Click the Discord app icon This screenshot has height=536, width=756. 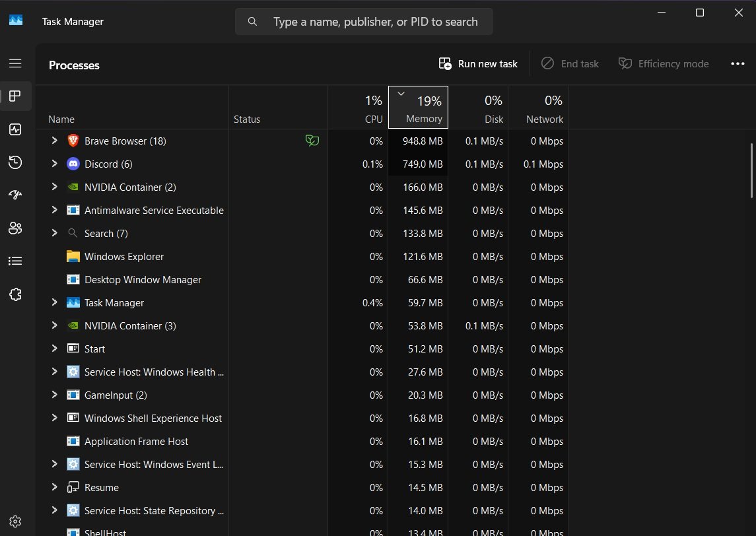(73, 164)
